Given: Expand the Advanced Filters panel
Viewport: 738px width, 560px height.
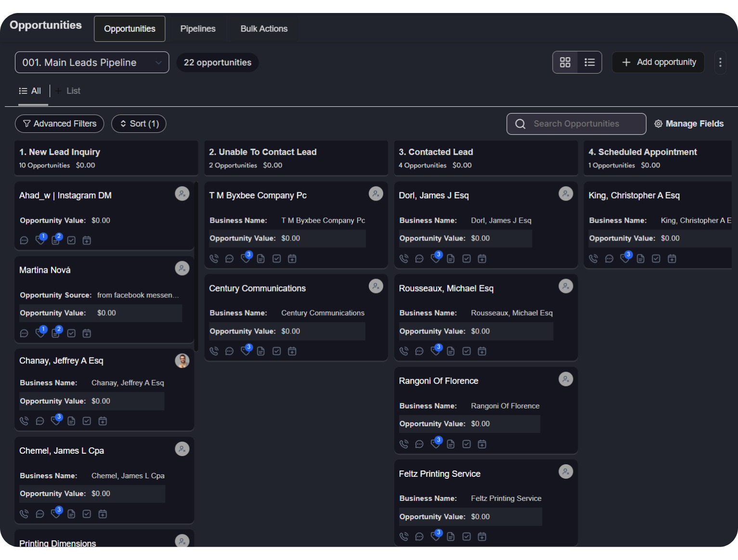Looking at the screenshot, I should tap(60, 124).
